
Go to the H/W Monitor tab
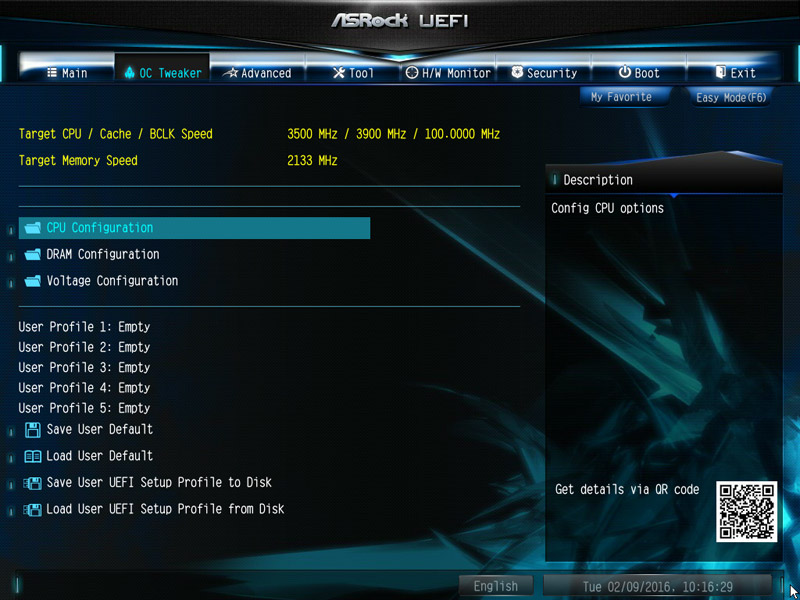point(448,73)
